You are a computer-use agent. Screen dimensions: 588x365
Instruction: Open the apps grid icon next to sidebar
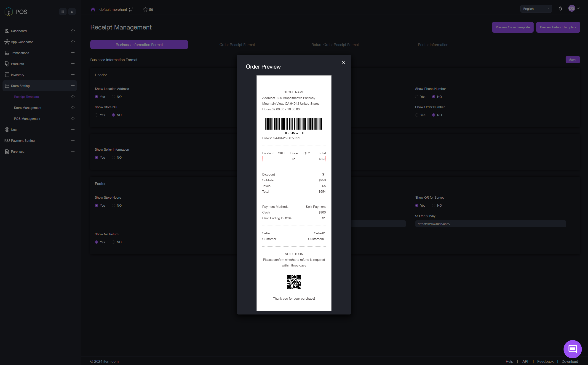pyautogui.click(x=63, y=11)
